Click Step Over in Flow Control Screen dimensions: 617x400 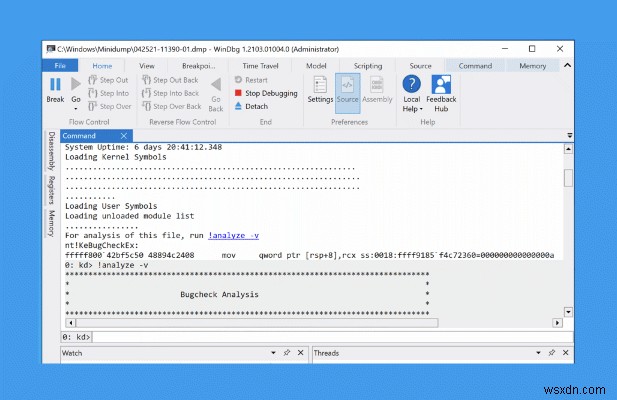point(110,106)
